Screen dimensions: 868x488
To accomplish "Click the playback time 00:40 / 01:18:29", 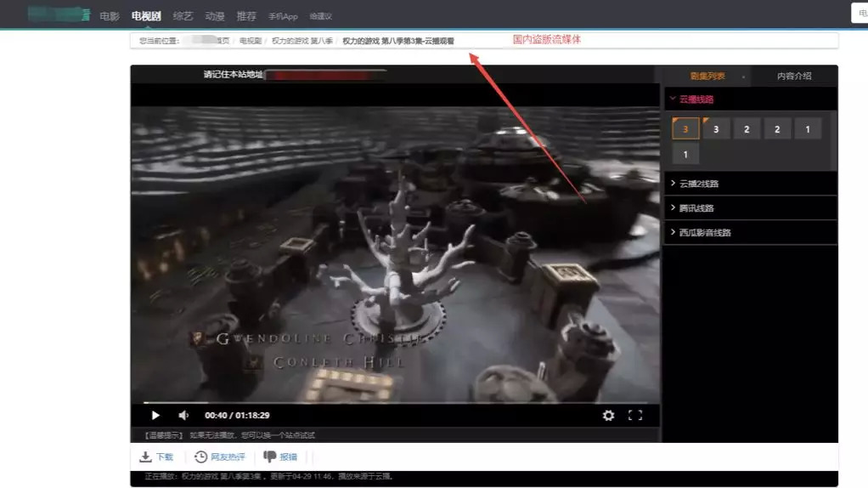I will tap(237, 416).
